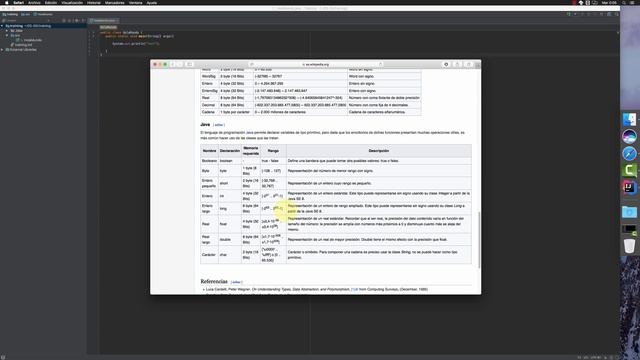Click the bottom-left tool window icon in IntelliJ
Image resolution: width=640 pixels, height=360 pixels.
[x=3, y=357]
